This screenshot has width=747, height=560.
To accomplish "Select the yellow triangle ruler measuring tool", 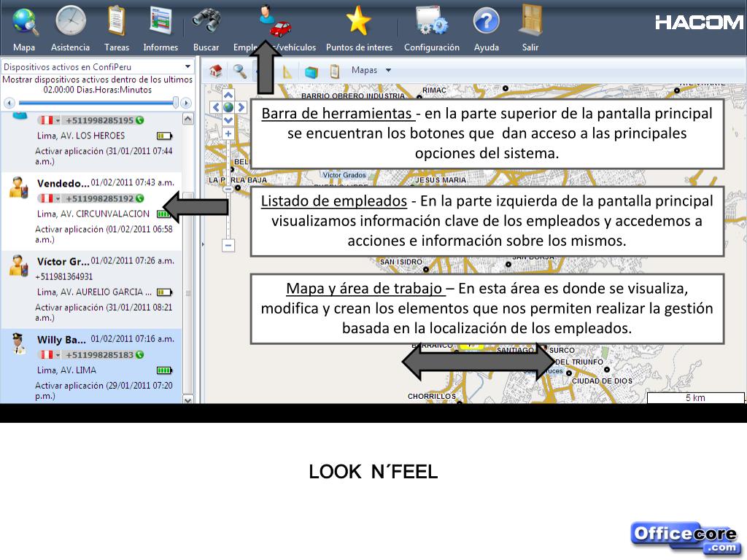I will coord(287,71).
